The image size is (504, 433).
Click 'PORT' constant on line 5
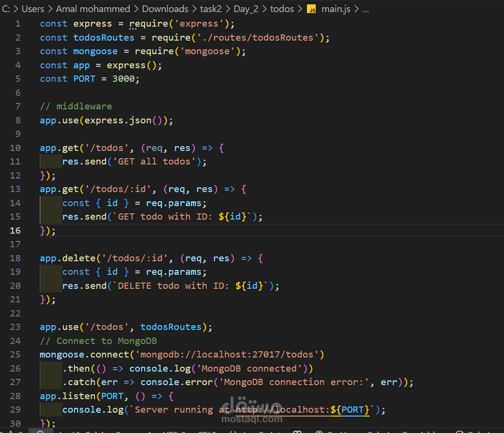coord(84,79)
